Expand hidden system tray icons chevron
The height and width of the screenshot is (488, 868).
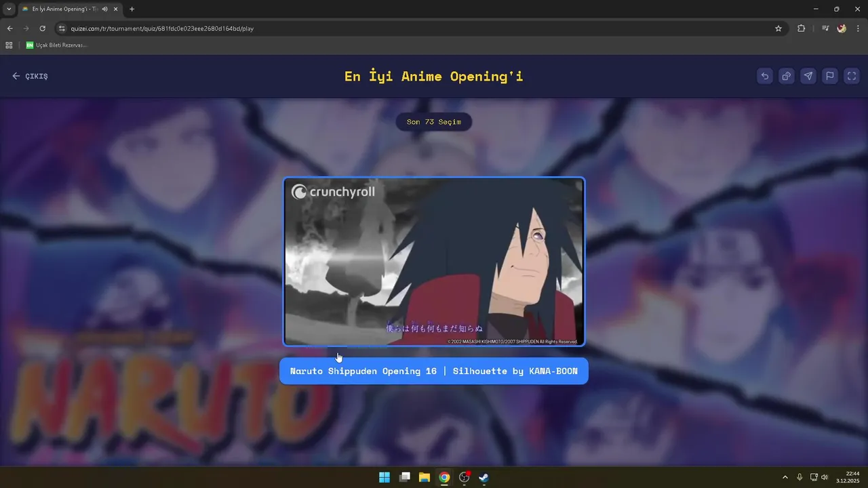(785, 477)
